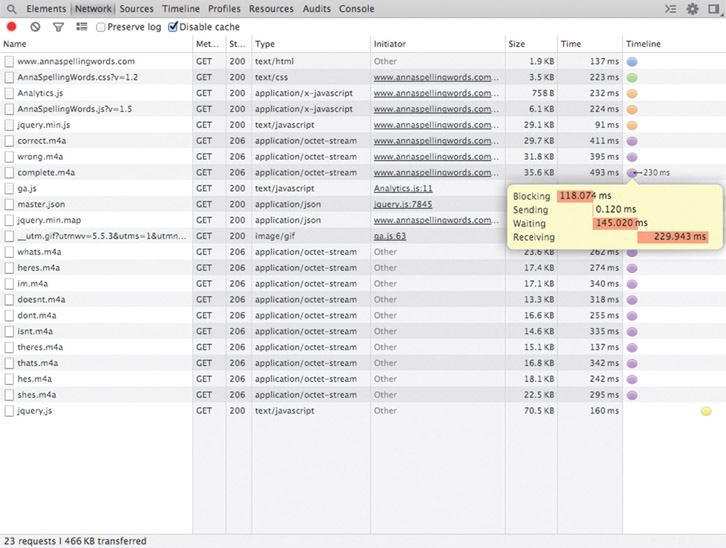Follow the Analytics.js:11 initiator link
Viewport: 726px width, 548px height.
(x=403, y=188)
